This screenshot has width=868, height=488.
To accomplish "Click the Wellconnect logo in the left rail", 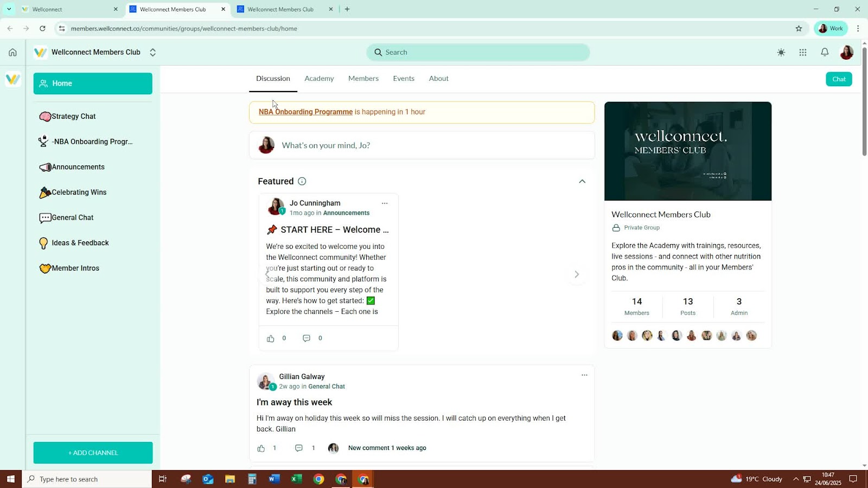I will (x=12, y=79).
